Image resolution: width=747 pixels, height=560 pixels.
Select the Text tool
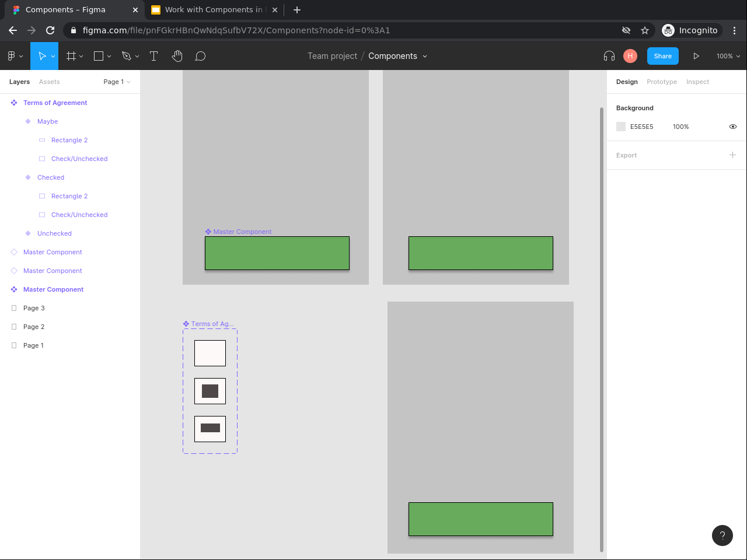(x=154, y=56)
